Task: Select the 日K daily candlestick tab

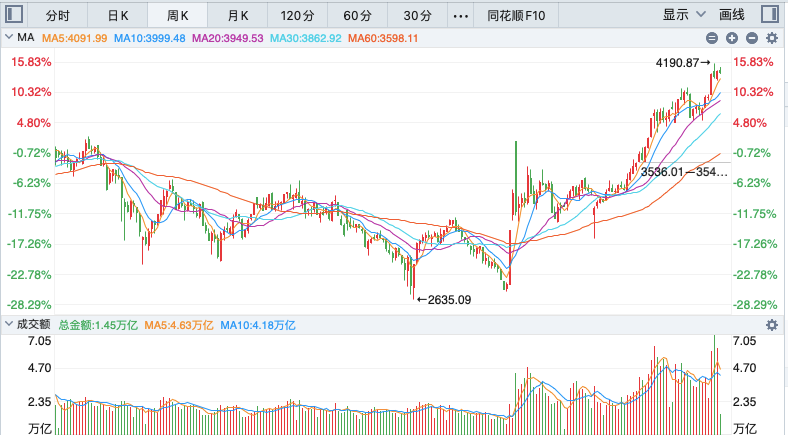Action: pyautogui.click(x=118, y=16)
